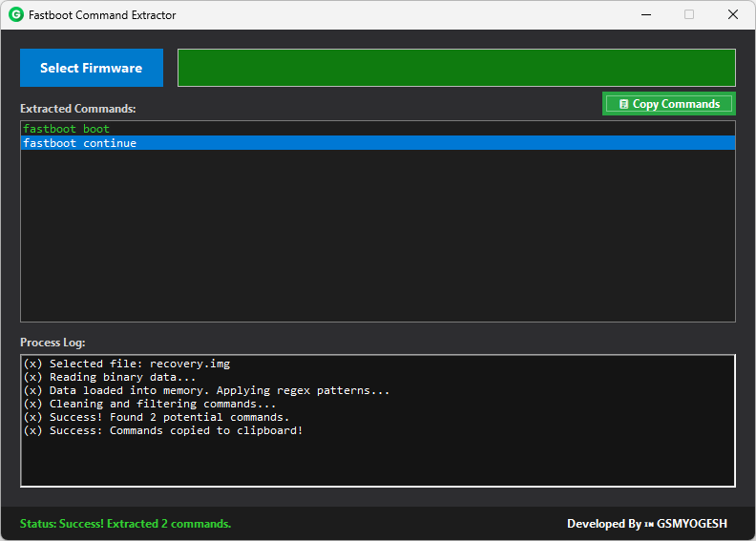Select the 'fastboot boot' command entry
Viewport: 756px width, 541px height.
click(67, 129)
